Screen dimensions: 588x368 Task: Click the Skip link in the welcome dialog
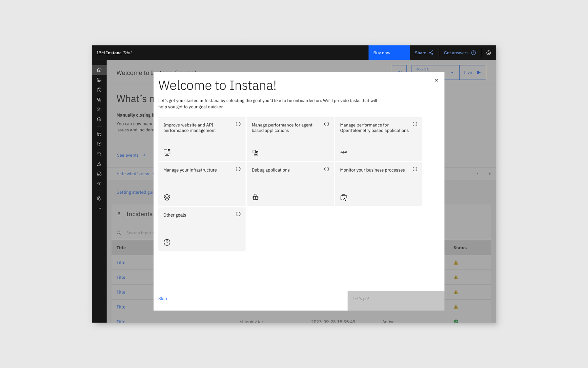point(163,298)
